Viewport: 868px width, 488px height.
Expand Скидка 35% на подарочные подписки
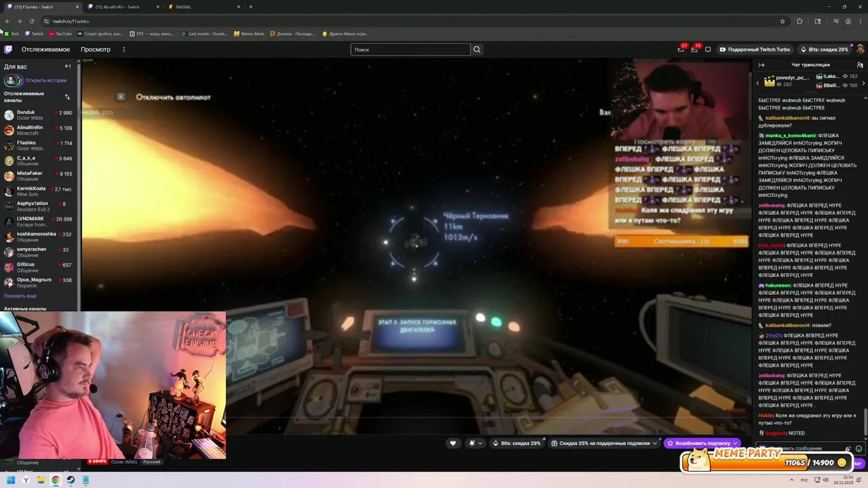[604, 443]
